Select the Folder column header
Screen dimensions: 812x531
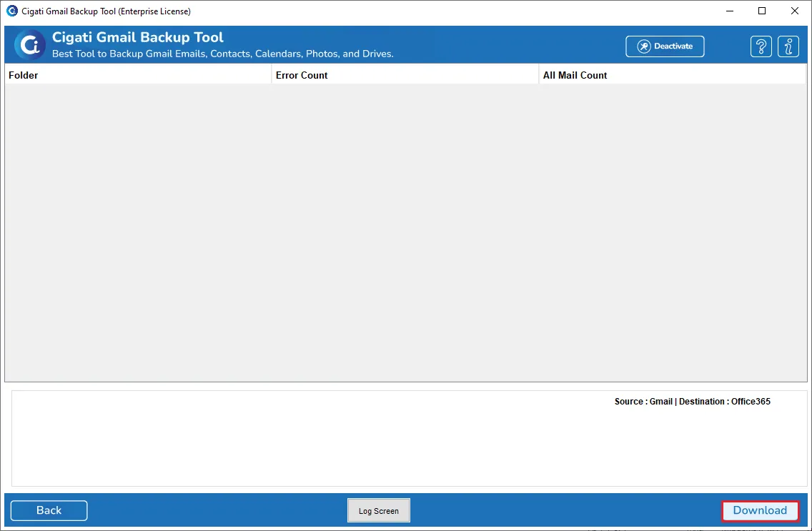coord(138,75)
